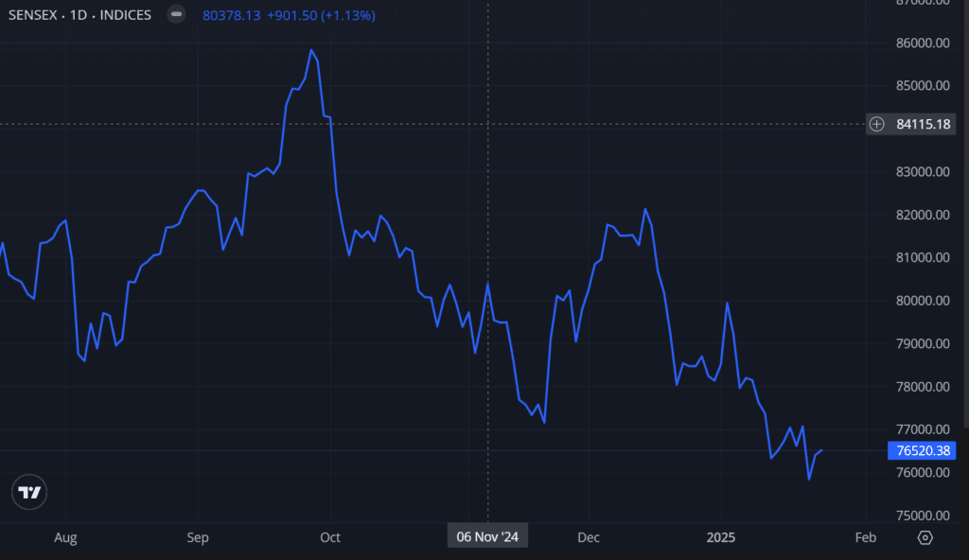Click the 06 Nov '24 date label

(487, 536)
